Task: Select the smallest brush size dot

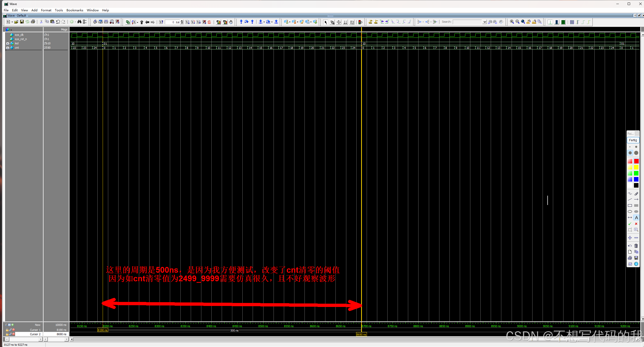Action: click(x=630, y=147)
